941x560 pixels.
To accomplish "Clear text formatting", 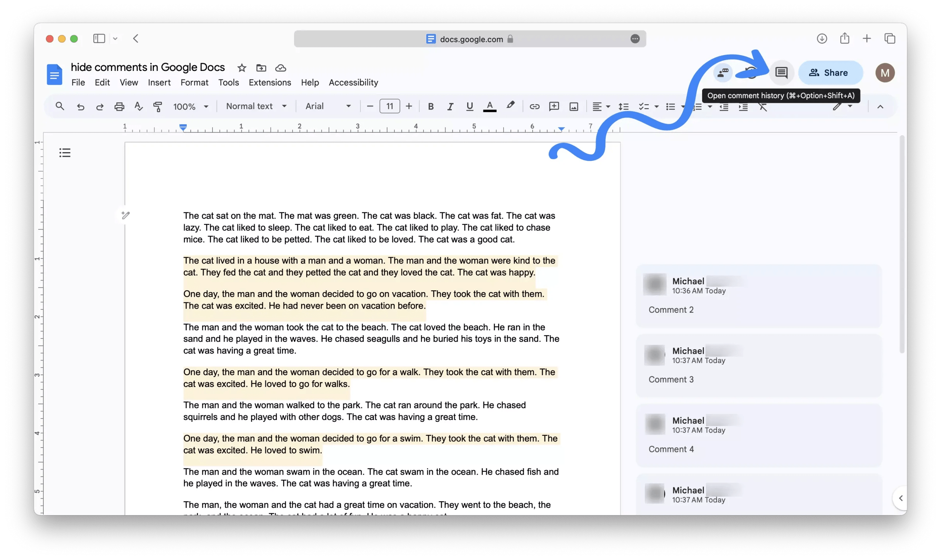I will point(763,107).
